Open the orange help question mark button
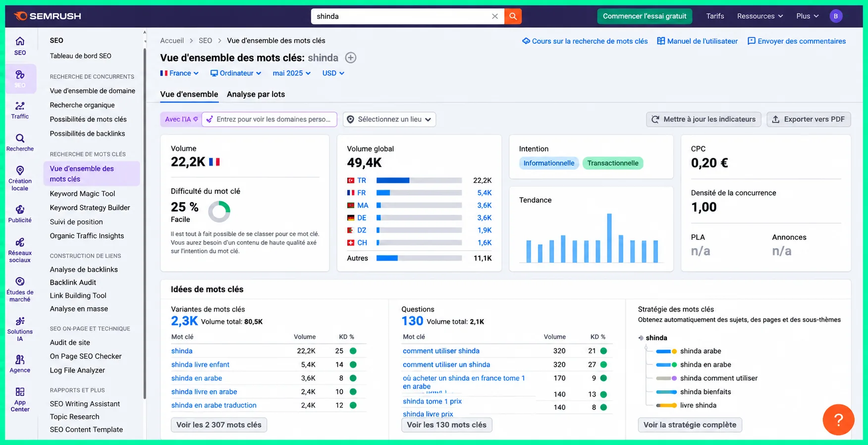The width and height of the screenshot is (868, 445). pyautogui.click(x=838, y=420)
